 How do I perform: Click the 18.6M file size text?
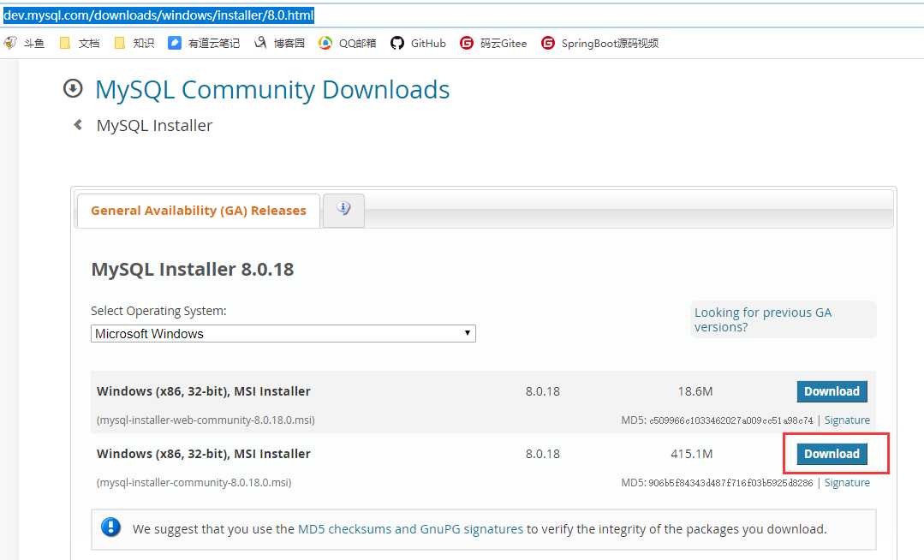coord(695,391)
